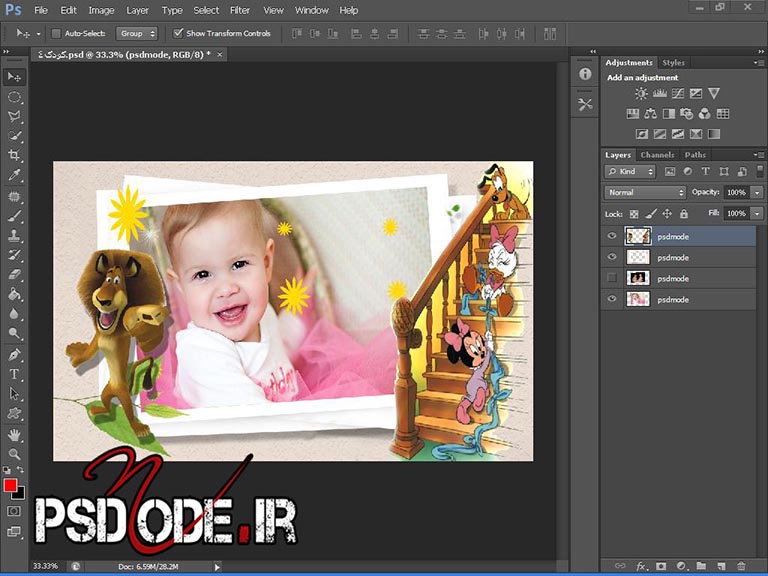Open the Filter menu
Viewport: 768px width, 576px height.
(240, 10)
